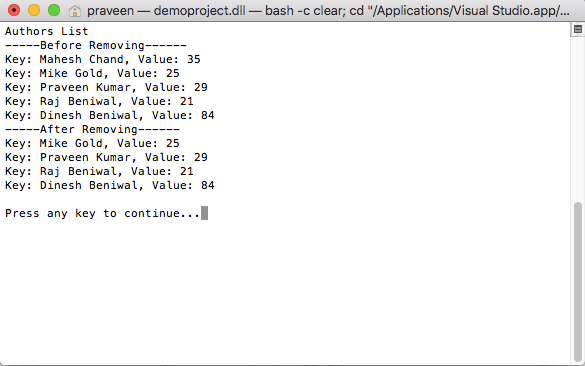This screenshot has width=585, height=366.
Task: Click first 'Raj Beniwal, Value: 21' line
Action: click(x=99, y=101)
